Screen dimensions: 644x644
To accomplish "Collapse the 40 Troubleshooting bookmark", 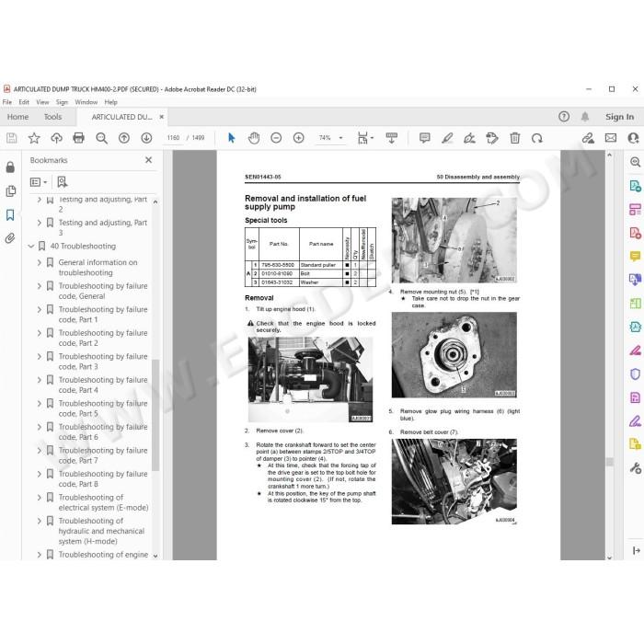I will [x=30, y=246].
